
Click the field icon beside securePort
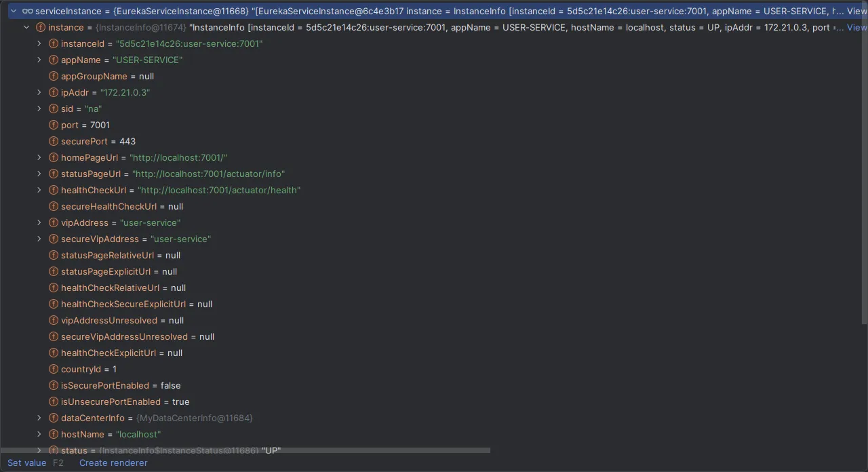click(x=54, y=141)
